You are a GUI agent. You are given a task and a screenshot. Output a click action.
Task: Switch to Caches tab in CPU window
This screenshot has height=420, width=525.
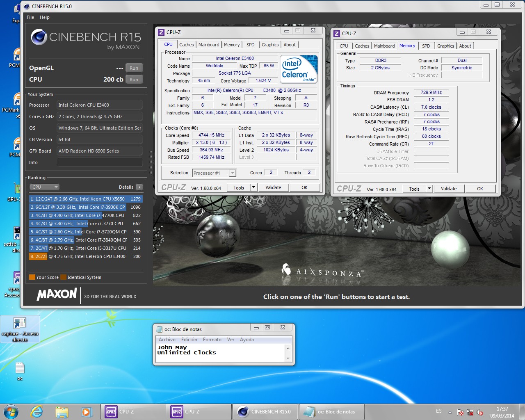pyautogui.click(x=187, y=45)
